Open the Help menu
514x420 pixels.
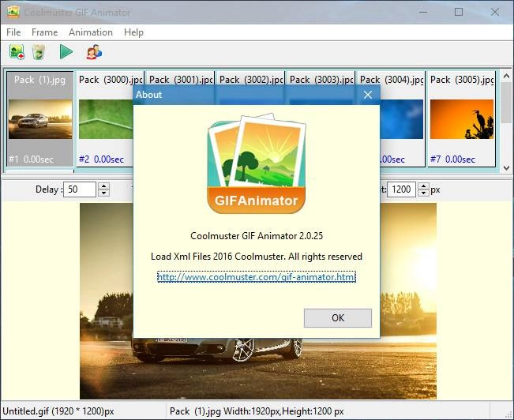click(x=133, y=32)
